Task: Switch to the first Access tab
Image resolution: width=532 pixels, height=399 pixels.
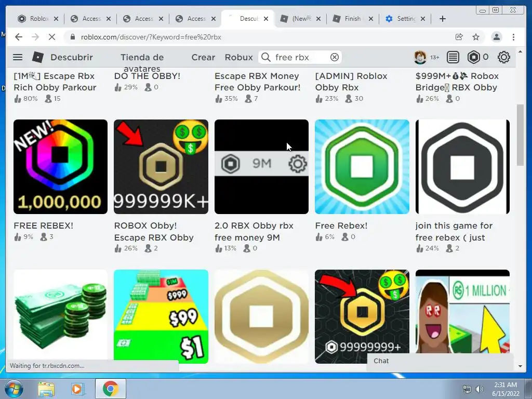Action: (x=90, y=19)
